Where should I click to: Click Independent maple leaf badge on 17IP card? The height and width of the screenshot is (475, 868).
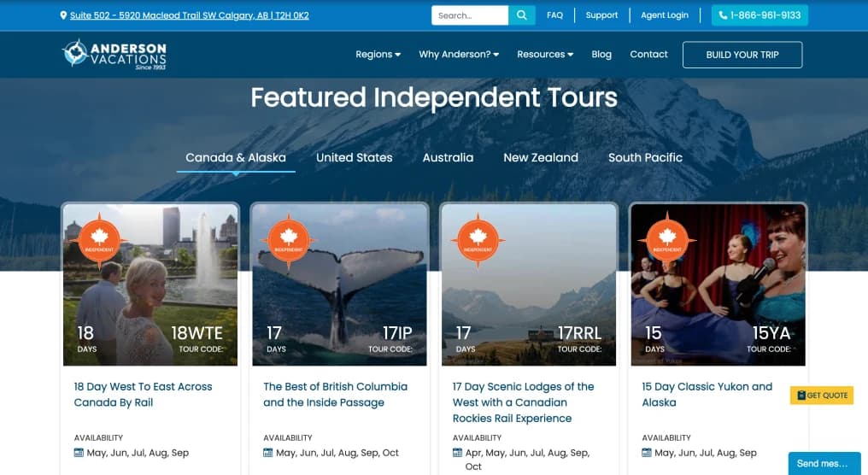pyautogui.click(x=289, y=240)
